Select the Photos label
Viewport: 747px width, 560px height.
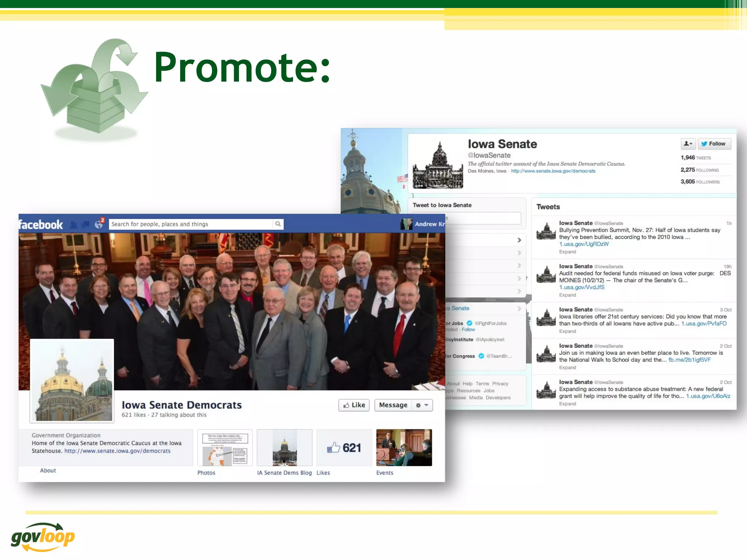(206, 473)
